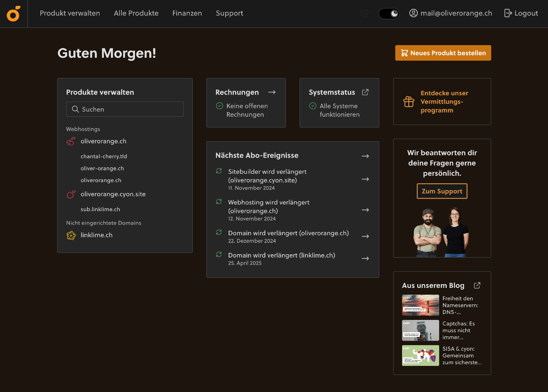Open Domain wird verlängert (linklime.ch) arrow
Screen dimensions: 548x392
365,258
